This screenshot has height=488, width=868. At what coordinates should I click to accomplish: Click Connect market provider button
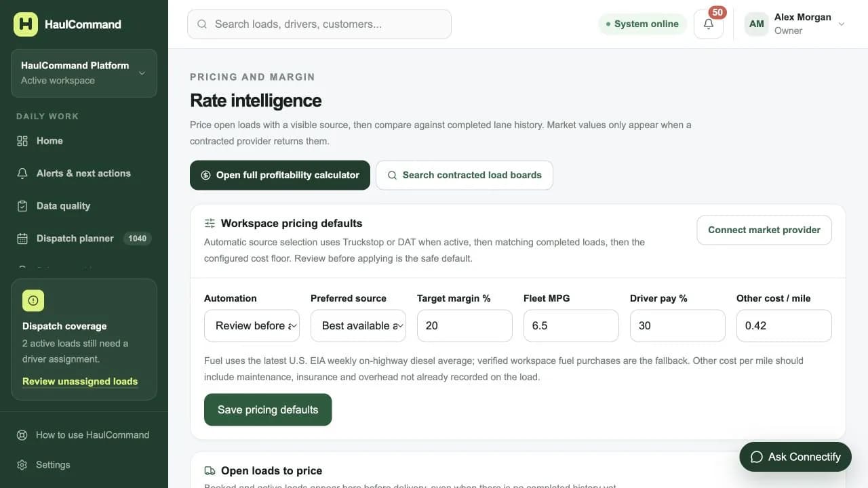pyautogui.click(x=764, y=230)
